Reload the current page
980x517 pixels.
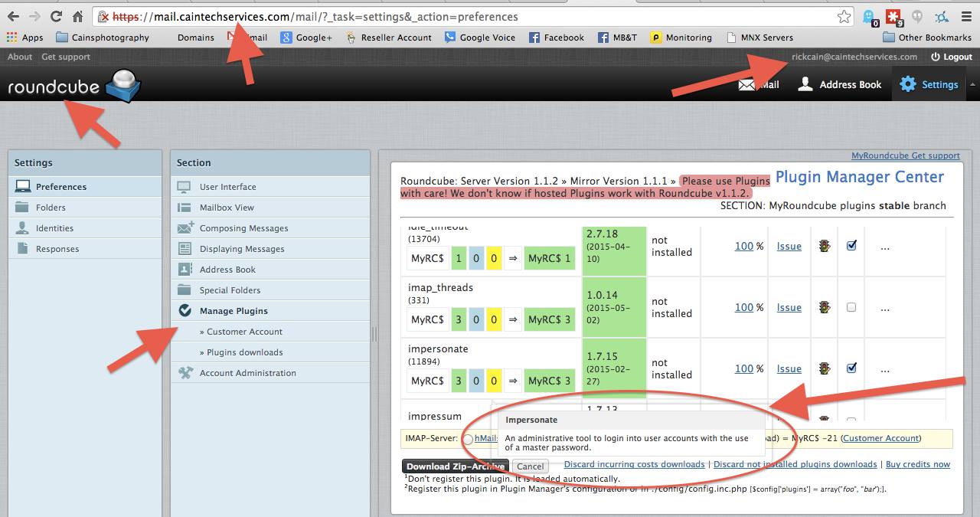[56, 16]
